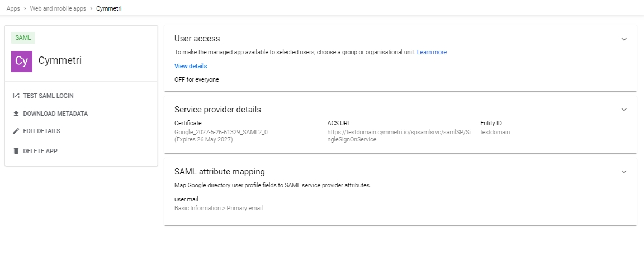Expand the User access section chevron
This screenshot has width=644, height=255.
624,39
